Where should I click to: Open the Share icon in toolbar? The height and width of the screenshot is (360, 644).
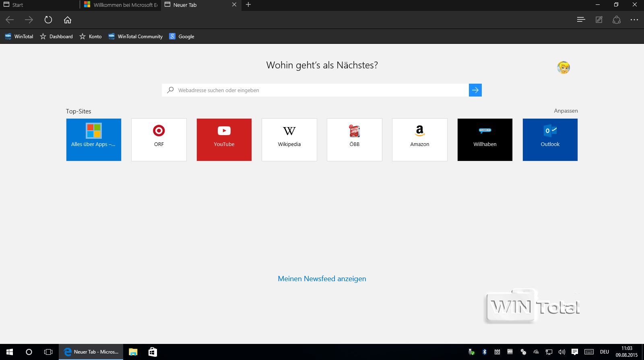[617, 19]
